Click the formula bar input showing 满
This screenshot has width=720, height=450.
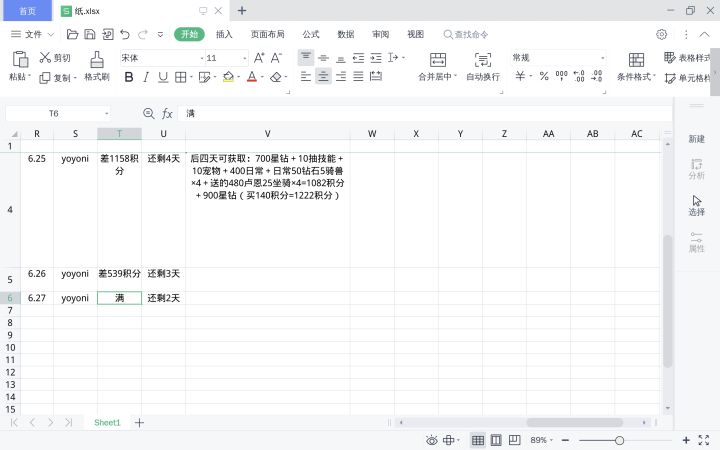[x=425, y=113]
